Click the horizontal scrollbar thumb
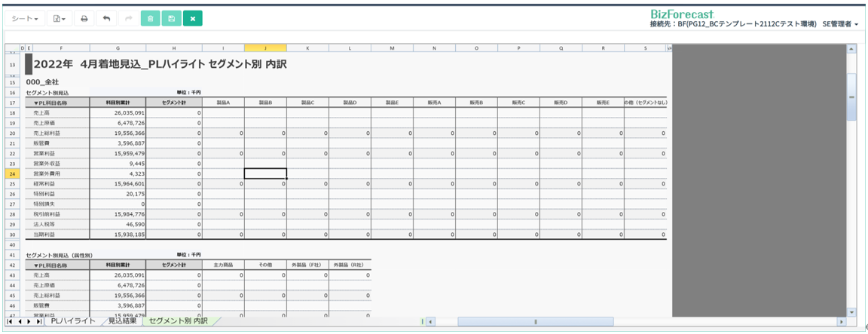The height and width of the screenshot is (334, 868). point(535,321)
